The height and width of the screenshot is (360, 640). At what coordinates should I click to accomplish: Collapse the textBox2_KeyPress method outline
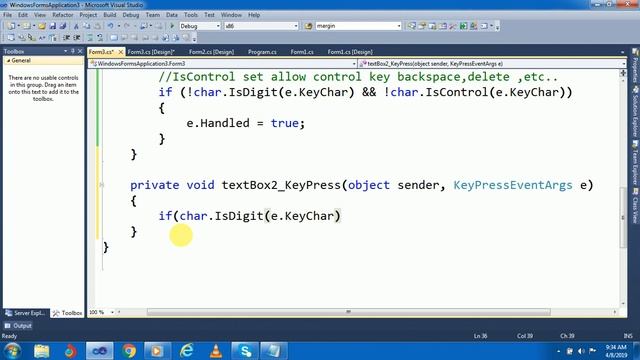[102, 185]
